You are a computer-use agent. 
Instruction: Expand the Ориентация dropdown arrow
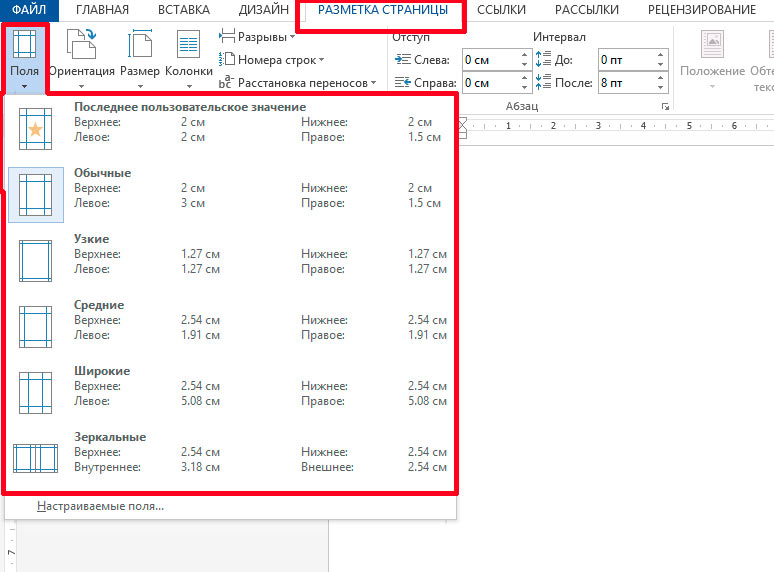[81, 86]
